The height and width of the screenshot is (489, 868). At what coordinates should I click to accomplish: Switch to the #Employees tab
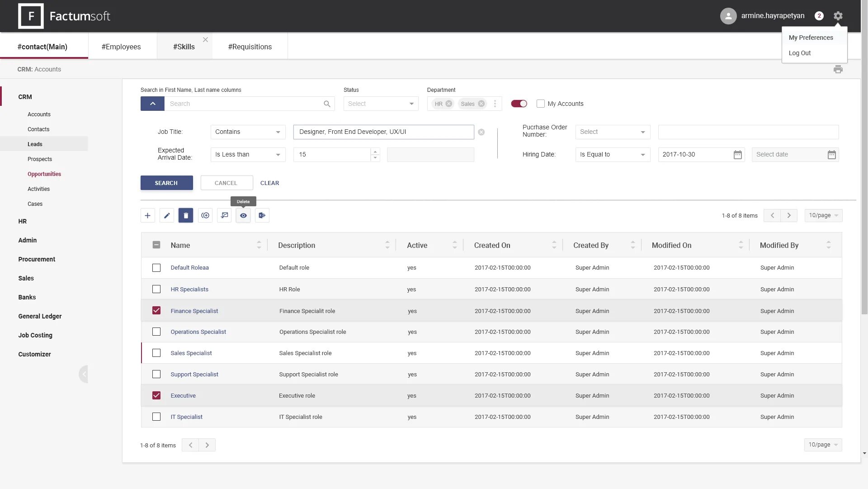tap(121, 47)
